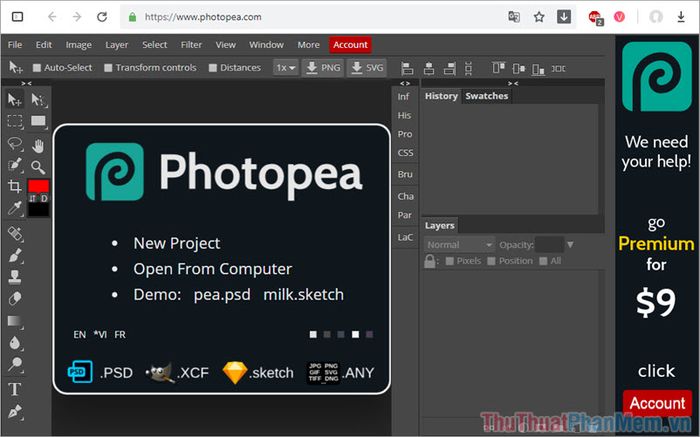This screenshot has width=700, height=437.
Task: Select the Crop tool
Action: pos(15,186)
